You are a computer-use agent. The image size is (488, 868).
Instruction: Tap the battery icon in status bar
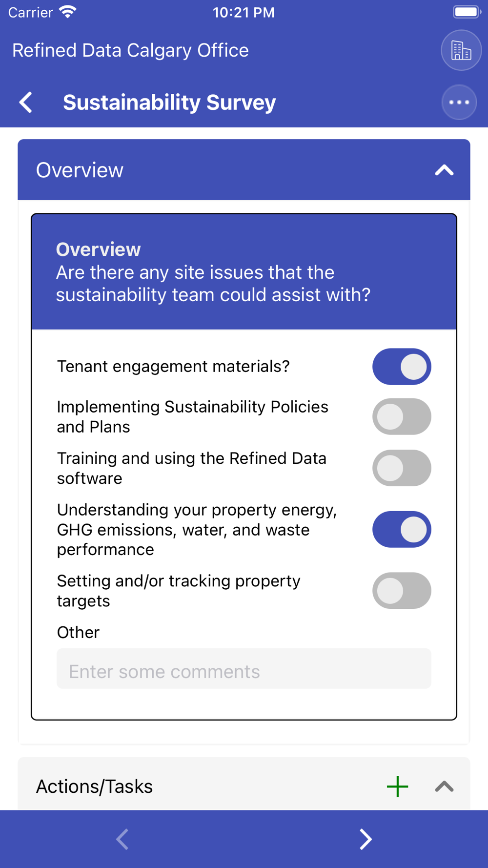[x=466, y=12]
